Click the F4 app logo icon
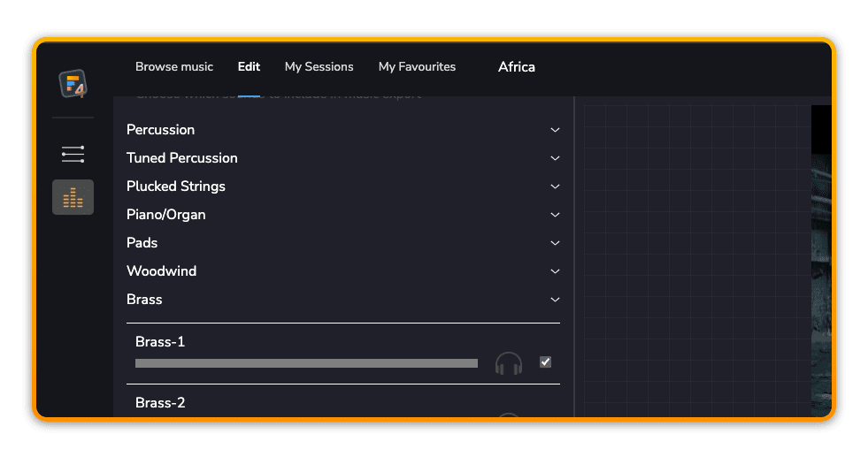 73,84
